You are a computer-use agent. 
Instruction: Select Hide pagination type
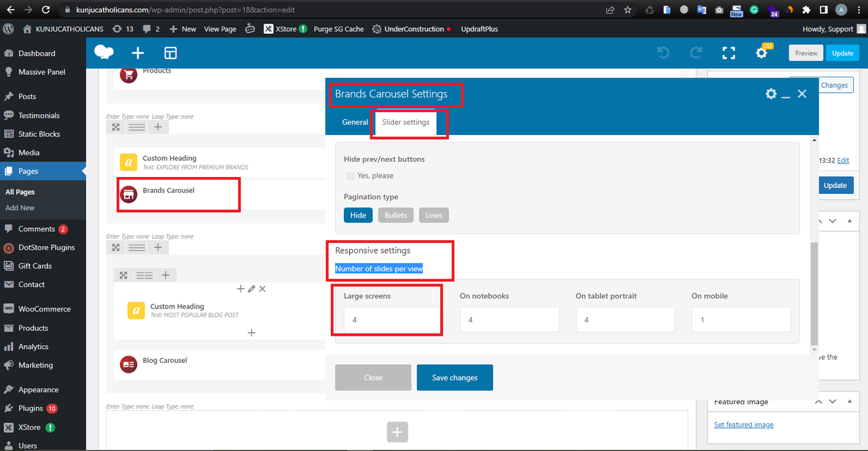coord(358,216)
